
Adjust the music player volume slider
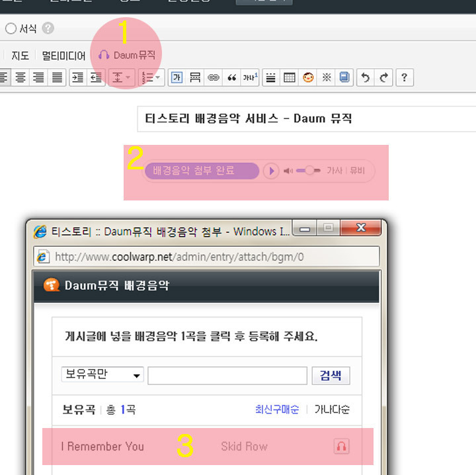(308, 171)
